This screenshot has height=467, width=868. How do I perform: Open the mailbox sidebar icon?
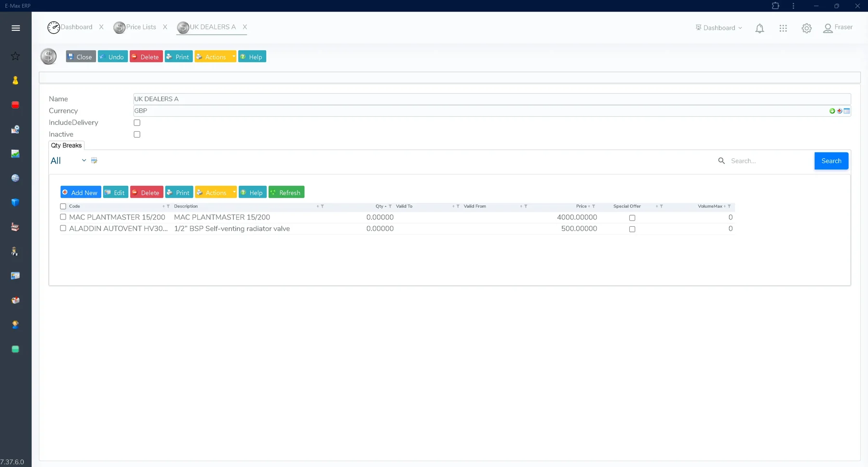pos(15,300)
